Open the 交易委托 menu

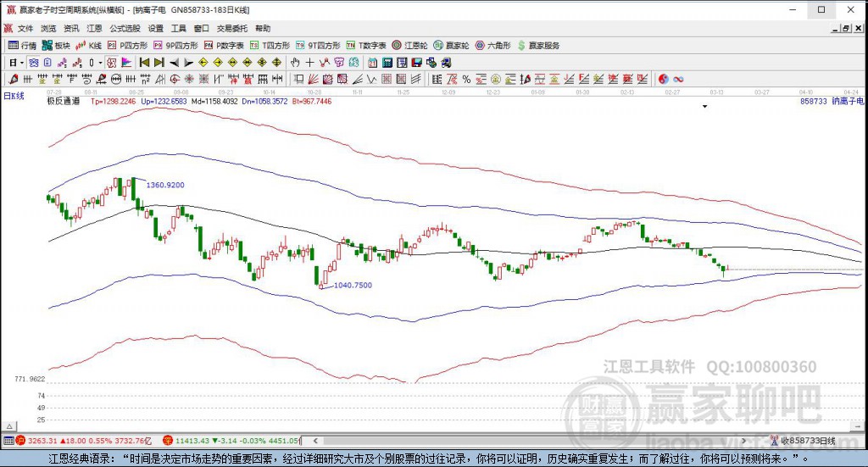232,28
